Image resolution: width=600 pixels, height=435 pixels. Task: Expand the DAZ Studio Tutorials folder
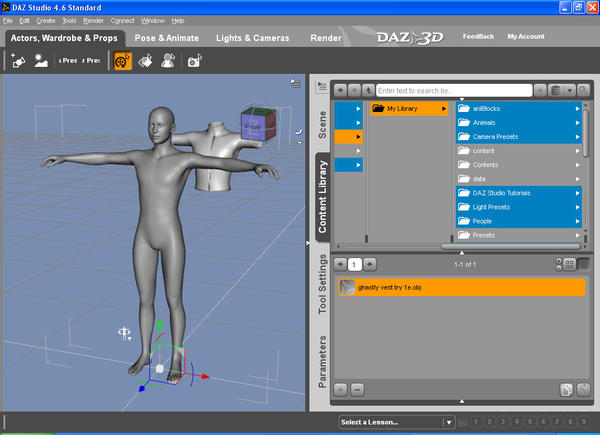coord(577,193)
